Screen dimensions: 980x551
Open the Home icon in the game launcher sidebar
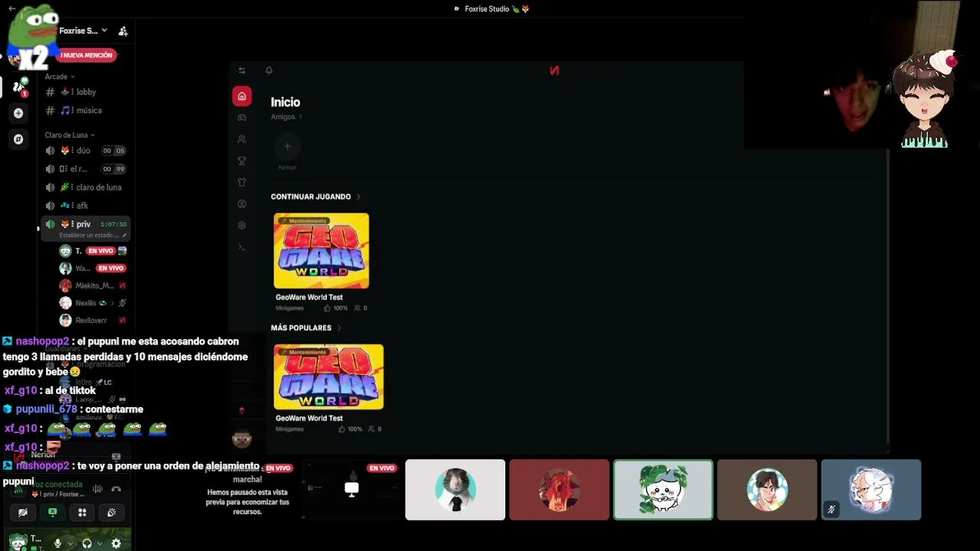click(242, 96)
